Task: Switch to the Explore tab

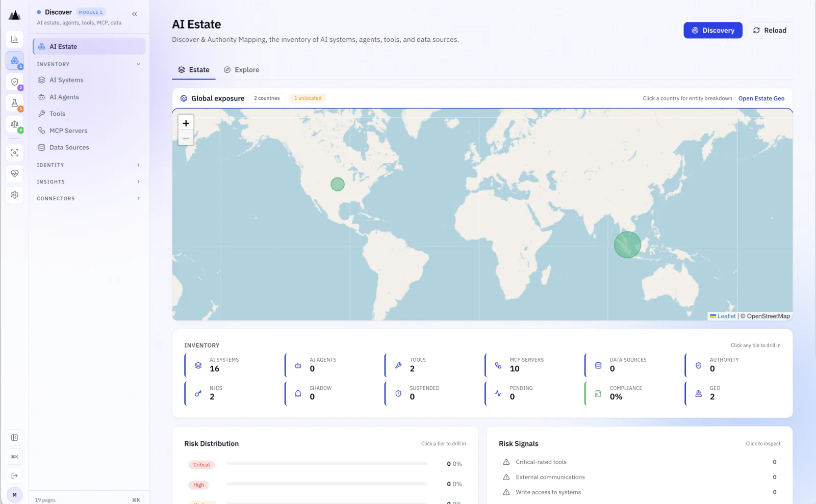Action: point(242,70)
